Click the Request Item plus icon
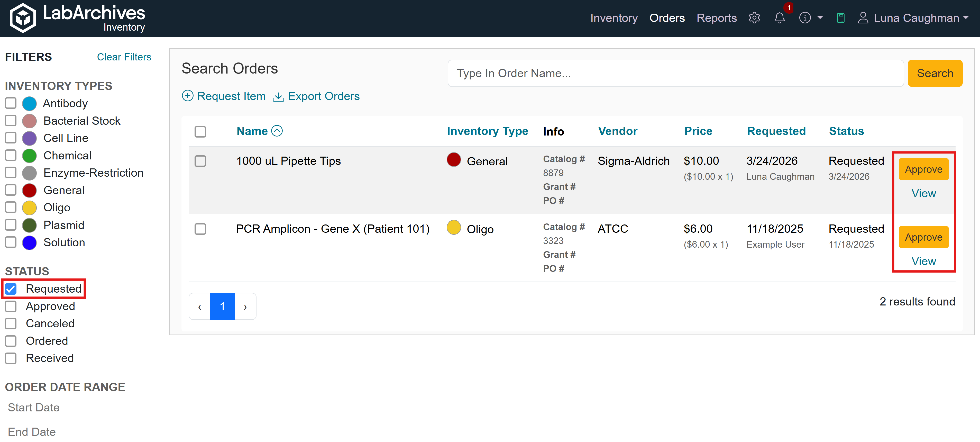Screen dimensions: 980x442 pos(188,96)
